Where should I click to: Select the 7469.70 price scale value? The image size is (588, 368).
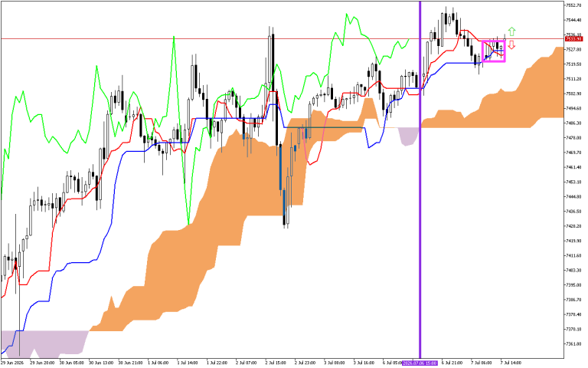[x=573, y=153]
